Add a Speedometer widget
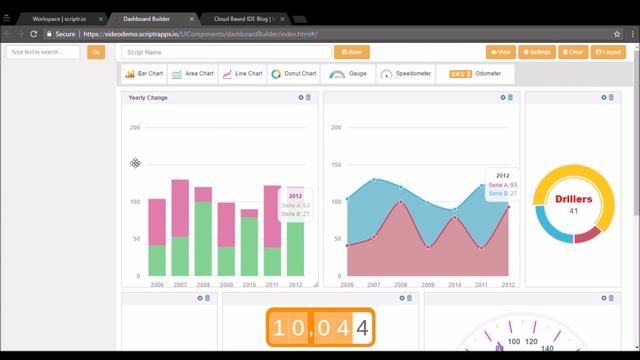 click(x=406, y=74)
